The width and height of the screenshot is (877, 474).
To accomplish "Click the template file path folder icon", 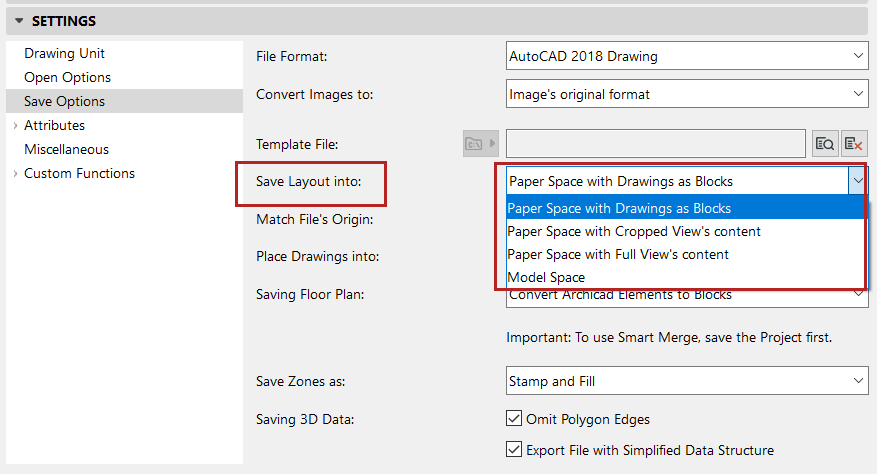I will 474,144.
